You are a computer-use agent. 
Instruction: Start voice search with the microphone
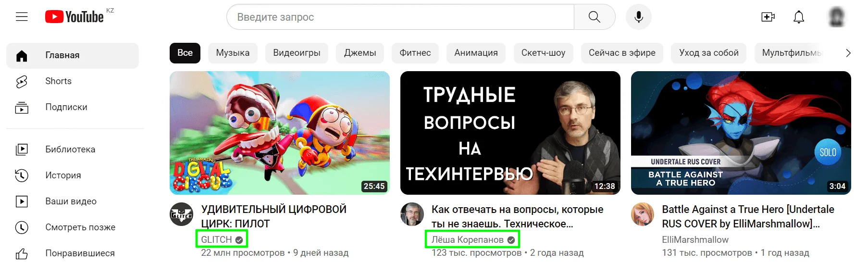[639, 17]
